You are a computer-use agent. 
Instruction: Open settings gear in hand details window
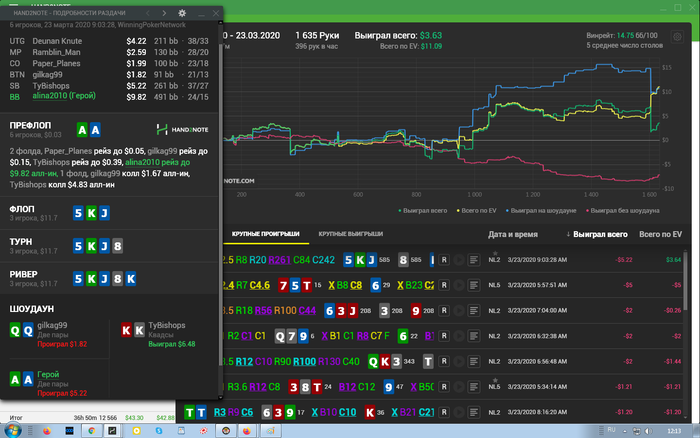tap(182, 13)
